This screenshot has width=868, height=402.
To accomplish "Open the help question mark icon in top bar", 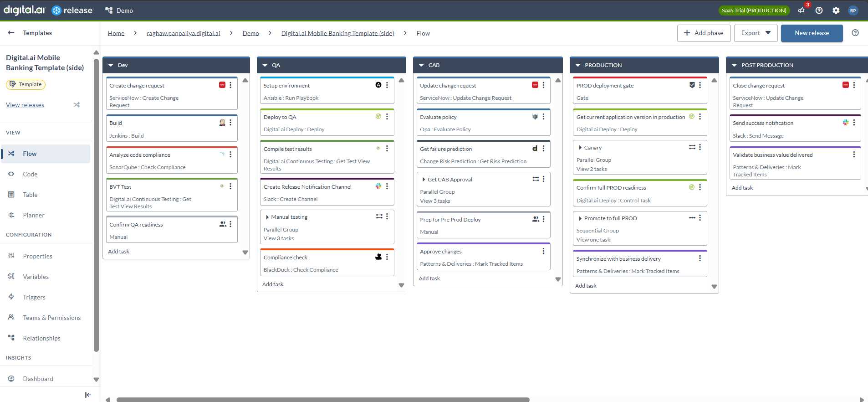I will pos(819,10).
